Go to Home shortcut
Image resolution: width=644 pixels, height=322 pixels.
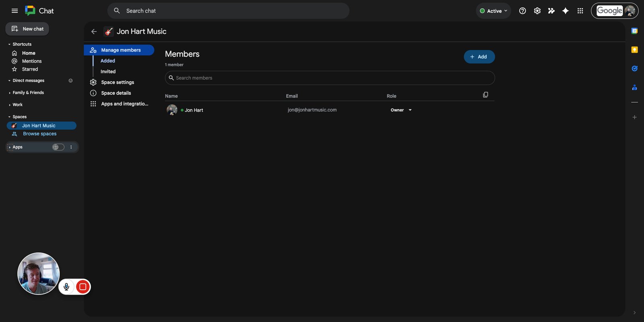[29, 53]
